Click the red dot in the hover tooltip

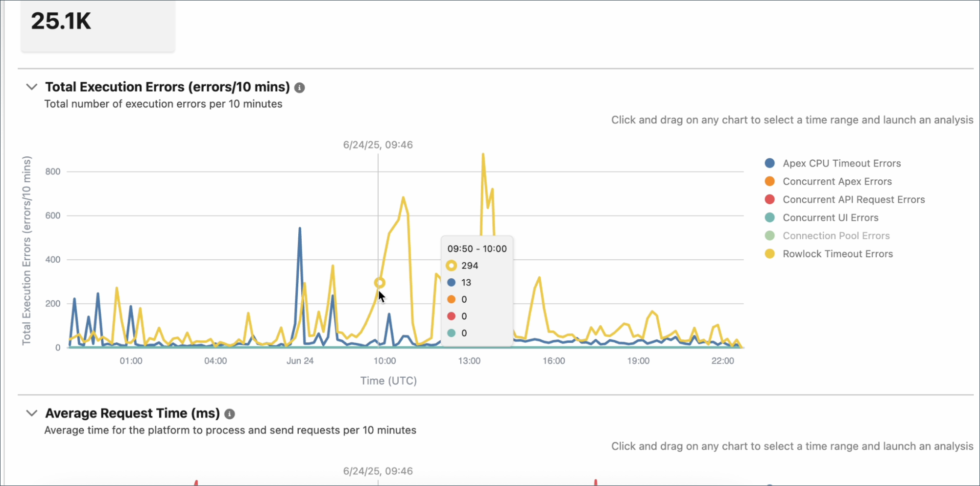451,316
